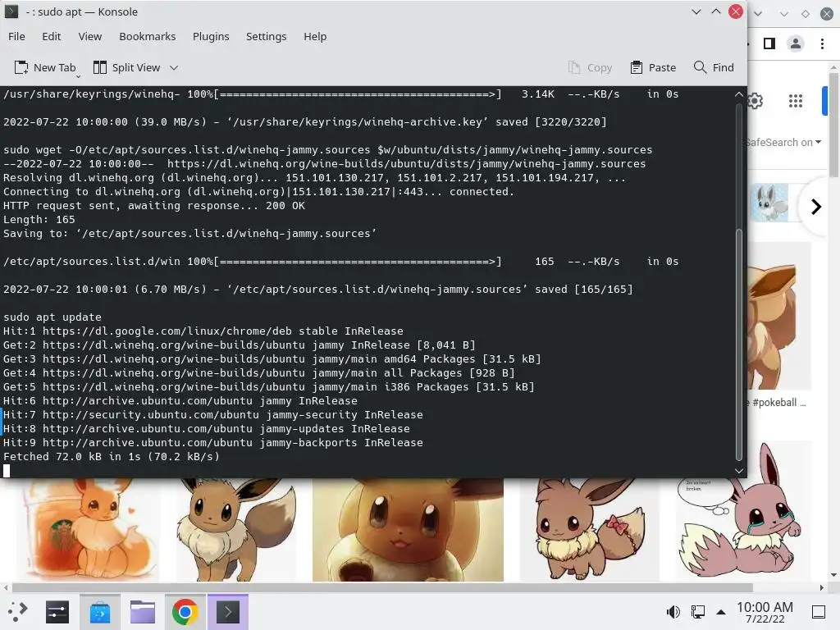Open the Chrome three-dot menu
Image resolution: width=840 pixels, height=630 pixels.
coord(822,43)
